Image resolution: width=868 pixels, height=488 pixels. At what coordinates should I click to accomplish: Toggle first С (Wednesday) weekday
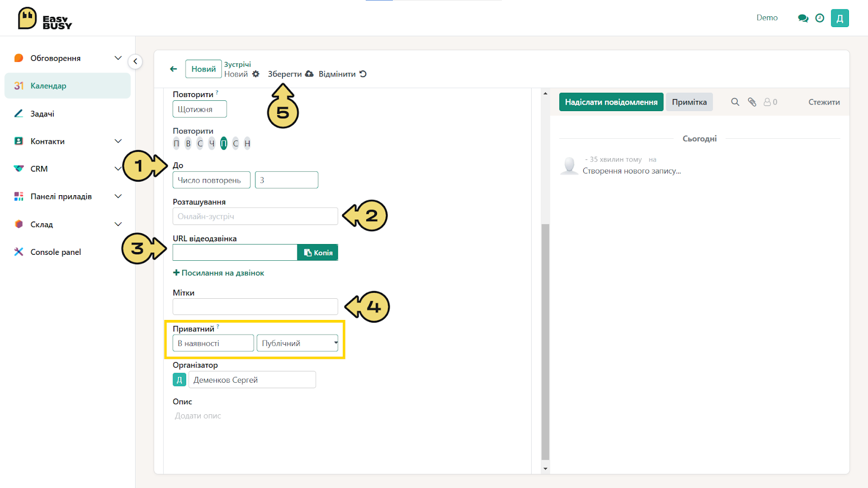pos(200,143)
